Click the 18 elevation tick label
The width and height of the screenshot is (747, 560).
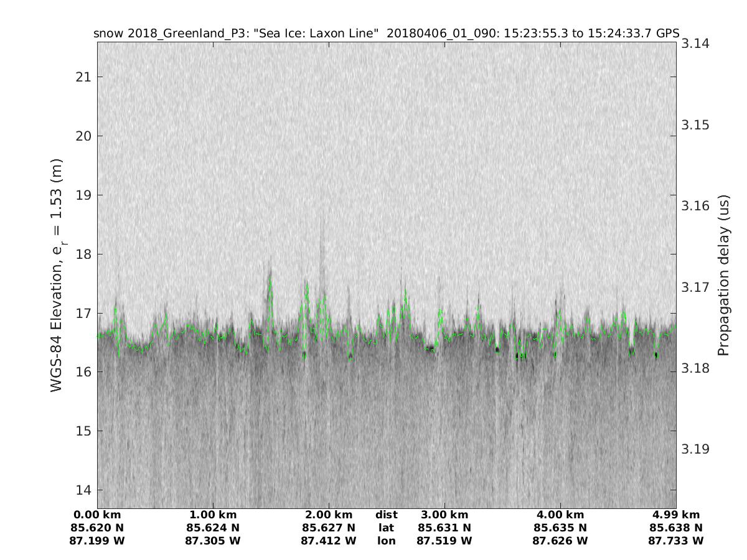click(83, 254)
